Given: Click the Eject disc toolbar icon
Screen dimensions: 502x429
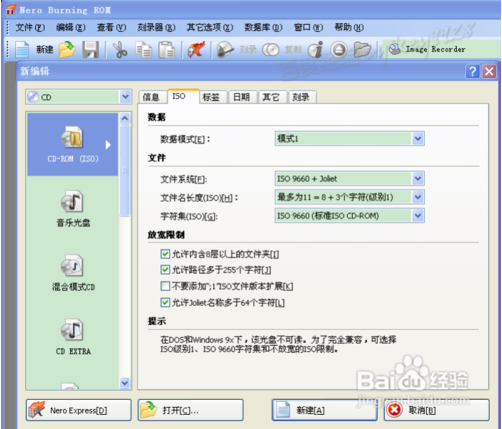Looking at the screenshot, I should tap(339, 50).
